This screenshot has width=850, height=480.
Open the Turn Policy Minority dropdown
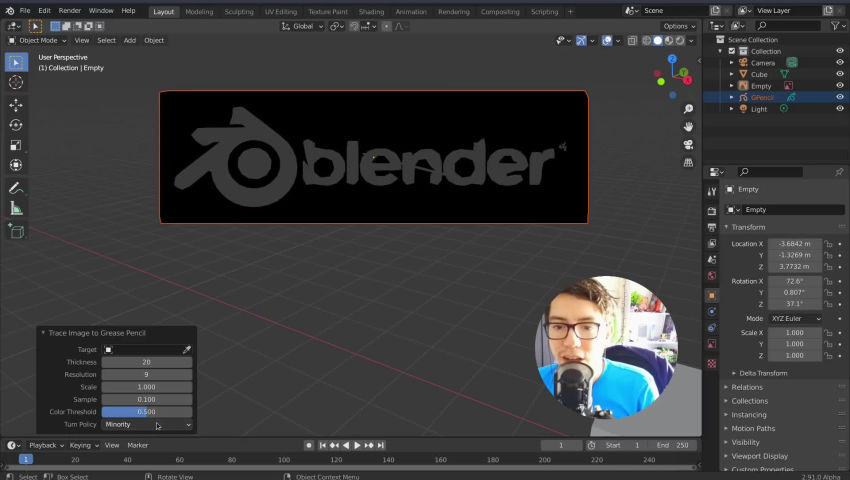(x=147, y=425)
